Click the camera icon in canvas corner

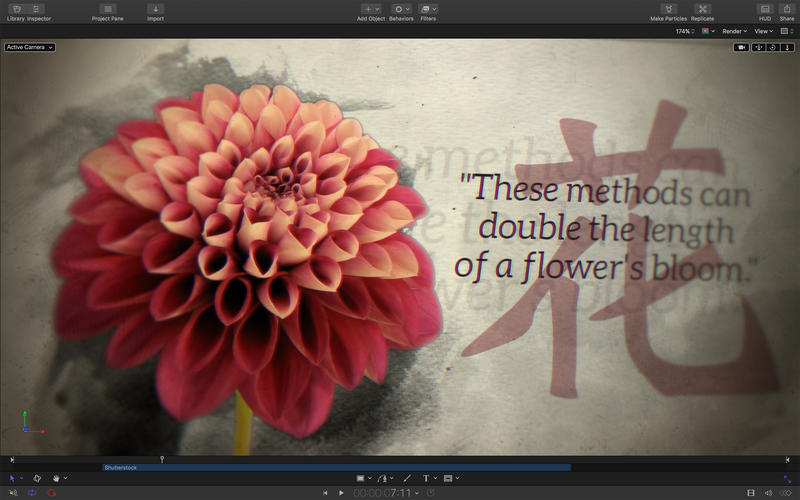click(x=741, y=47)
